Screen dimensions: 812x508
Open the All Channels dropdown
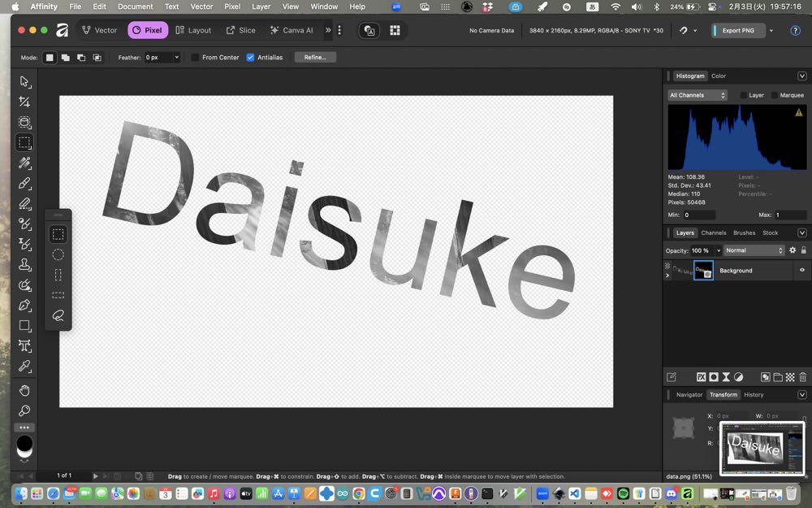tap(697, 95)
